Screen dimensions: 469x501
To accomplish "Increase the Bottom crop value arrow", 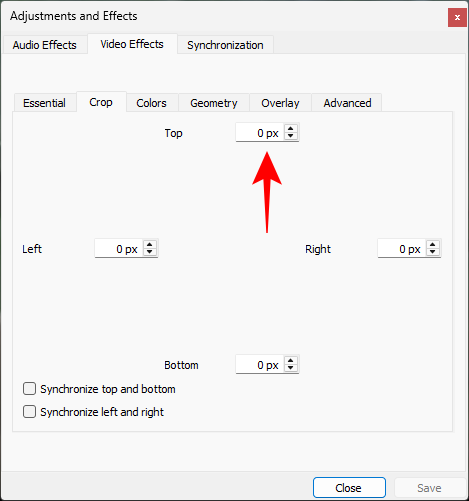I will click(291, 361).
